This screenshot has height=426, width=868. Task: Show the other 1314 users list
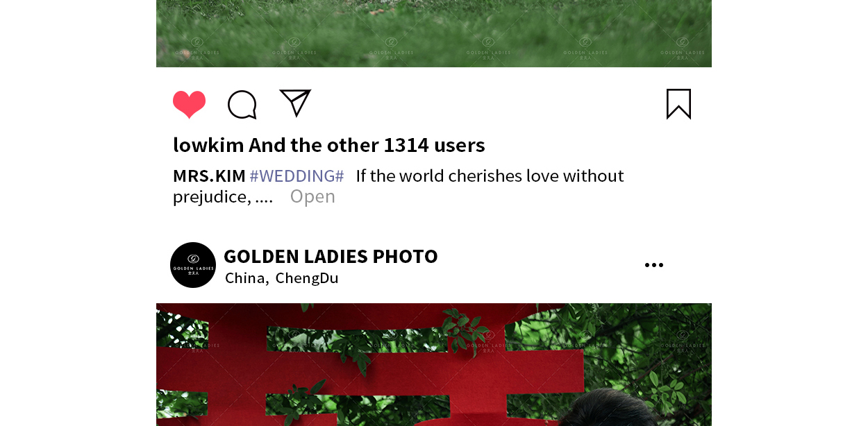click(367, 145)
